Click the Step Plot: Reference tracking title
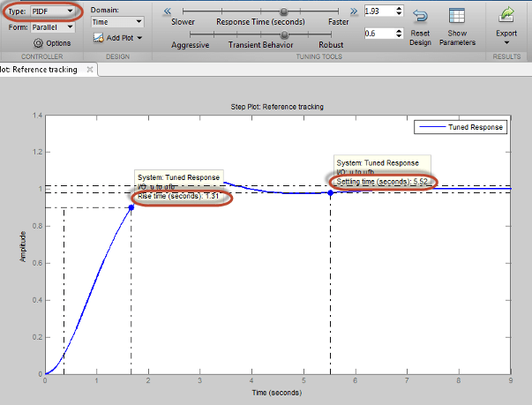The height and width of the screenshot is (405, 532). [277, 107]
